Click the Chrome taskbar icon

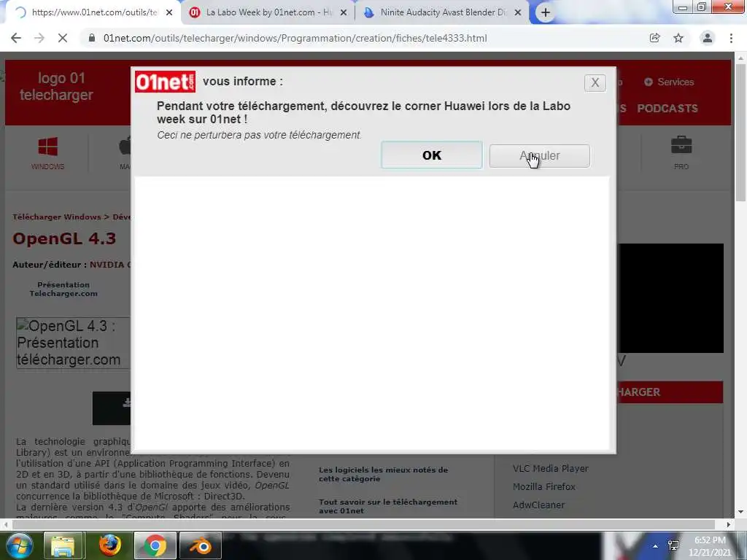[x=155, y=545]
